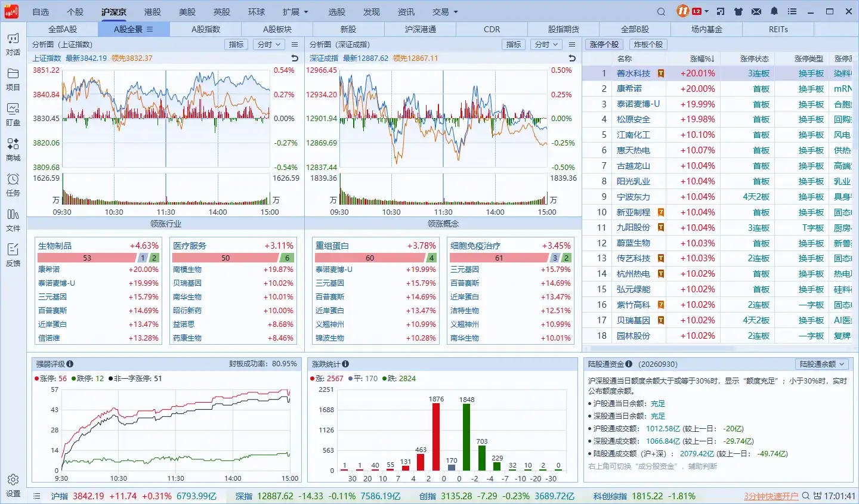Select the 全部A股 tab
Viewport: 859px width, 504px height.
[63, 29]
